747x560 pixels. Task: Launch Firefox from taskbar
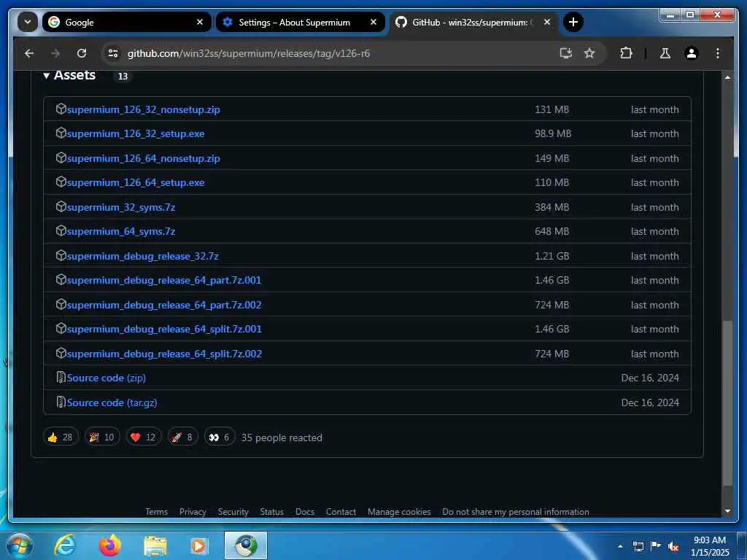109,545
